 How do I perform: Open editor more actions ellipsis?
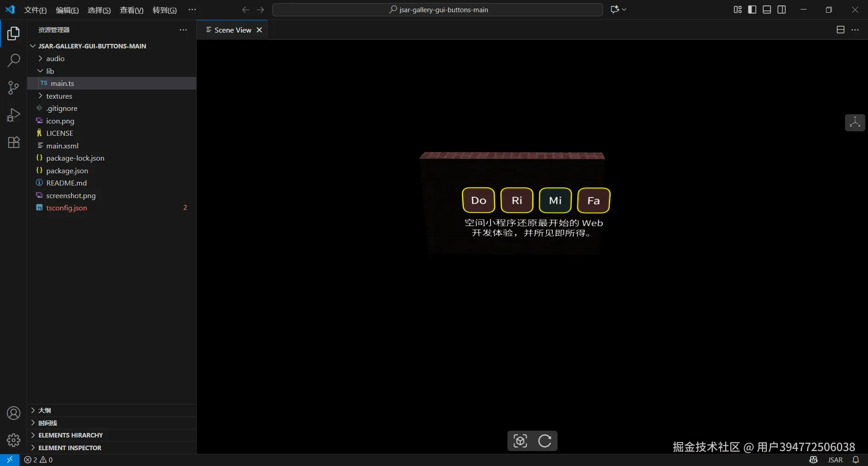(855, 30)
